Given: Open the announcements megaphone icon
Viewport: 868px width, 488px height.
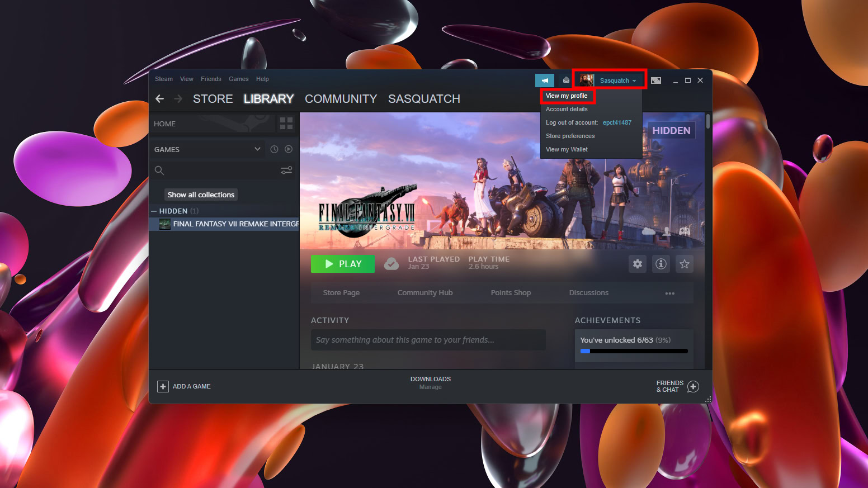Looking at the screenshot, I should click(x=545, y=80).
